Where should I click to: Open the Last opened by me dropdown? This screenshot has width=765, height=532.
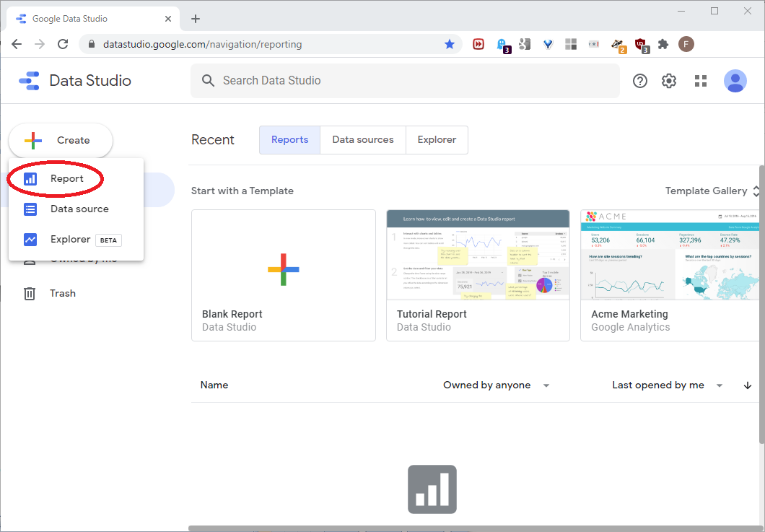tap(667, 385)
